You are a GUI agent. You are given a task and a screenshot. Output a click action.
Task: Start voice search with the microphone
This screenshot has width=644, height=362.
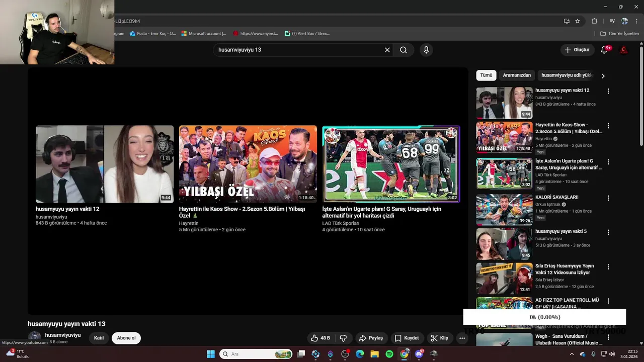point(426,50)
